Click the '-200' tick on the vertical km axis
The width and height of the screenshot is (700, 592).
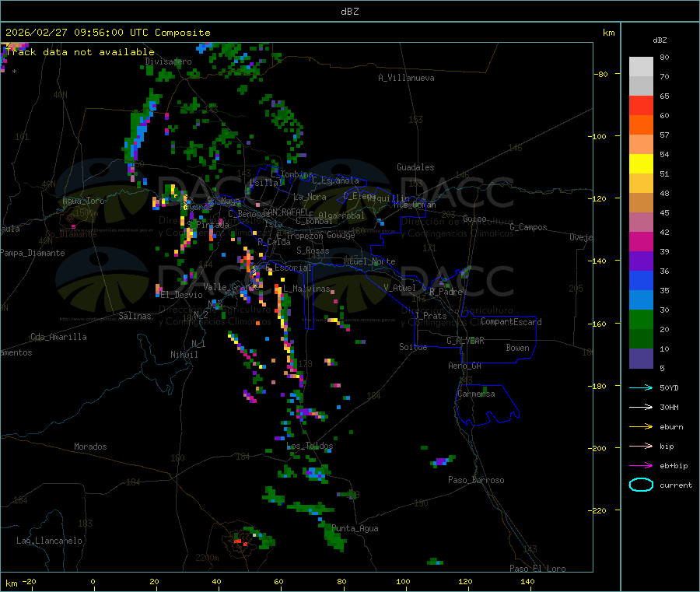pyautogui.click(x=597, y=448)
